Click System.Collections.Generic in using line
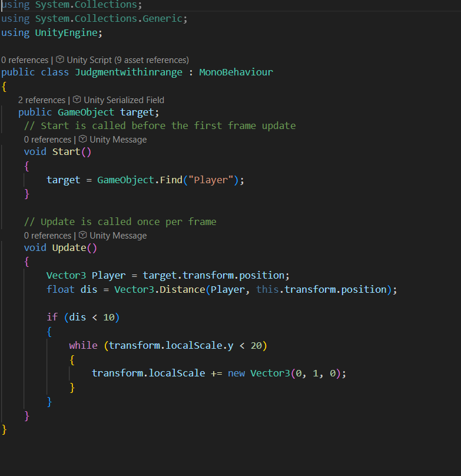The width and height of the screenshot is (461, 476). pos(109,19)
